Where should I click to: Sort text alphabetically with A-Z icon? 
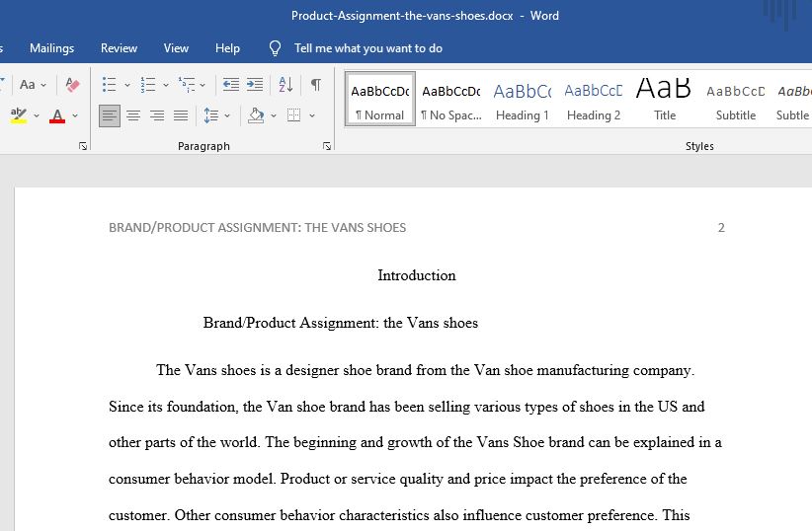click(285, 84)
